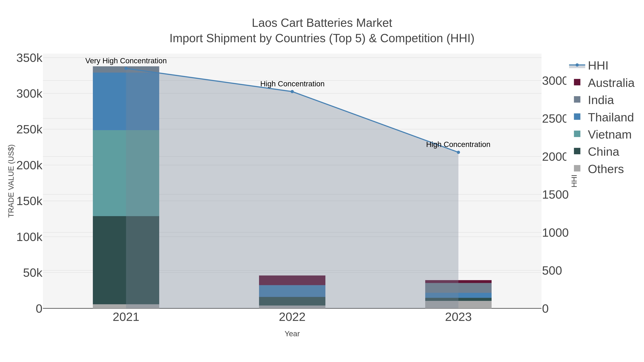
Task: Click the Vietnam segment of the 2021 bar
Action: (126, 173)
